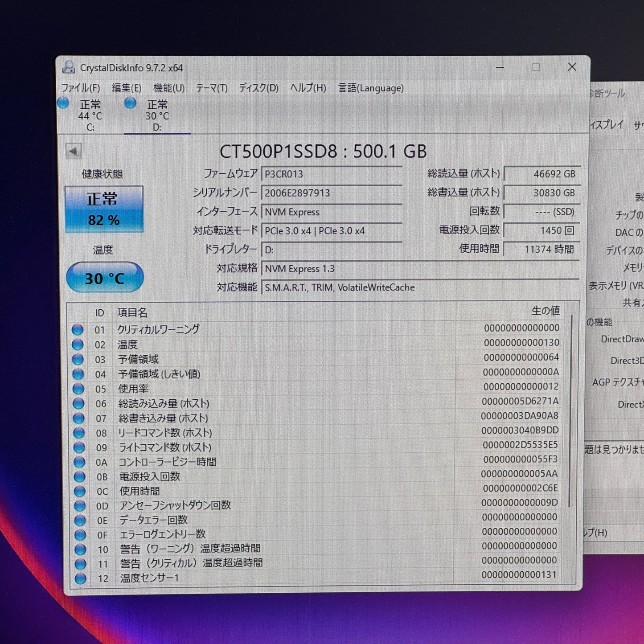The height and width of the screenshot is (644, 644).
Task: Click total host writes value 30830 GB
Action: coord(542,193)
